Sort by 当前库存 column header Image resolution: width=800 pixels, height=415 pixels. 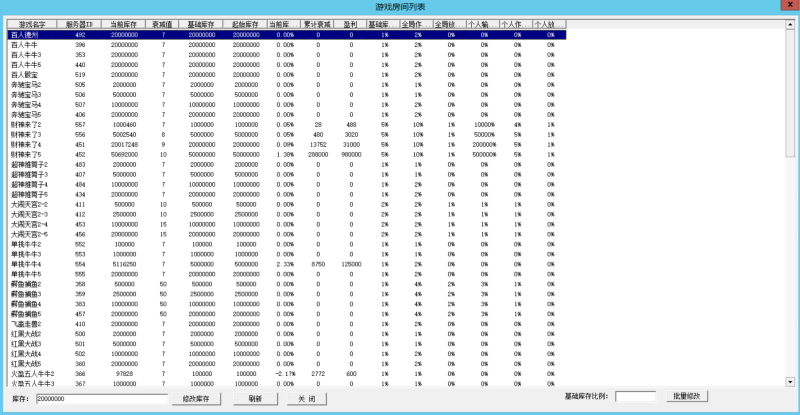point(124,23)
